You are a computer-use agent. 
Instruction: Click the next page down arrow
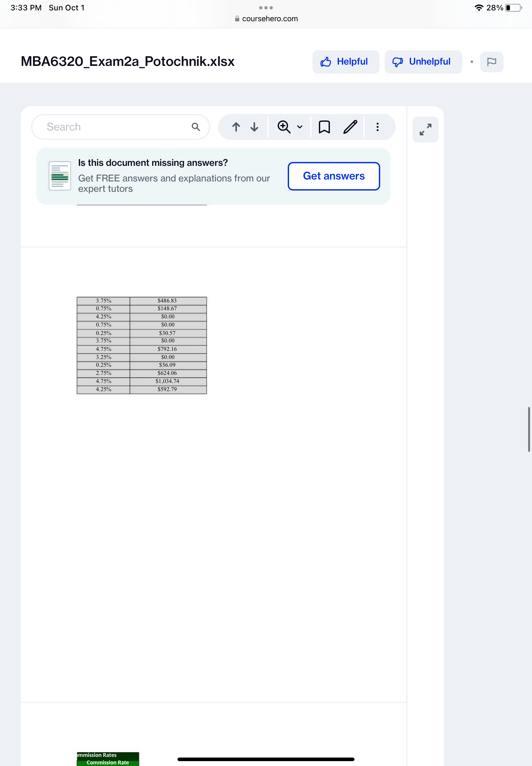click(x=254, y=127)
